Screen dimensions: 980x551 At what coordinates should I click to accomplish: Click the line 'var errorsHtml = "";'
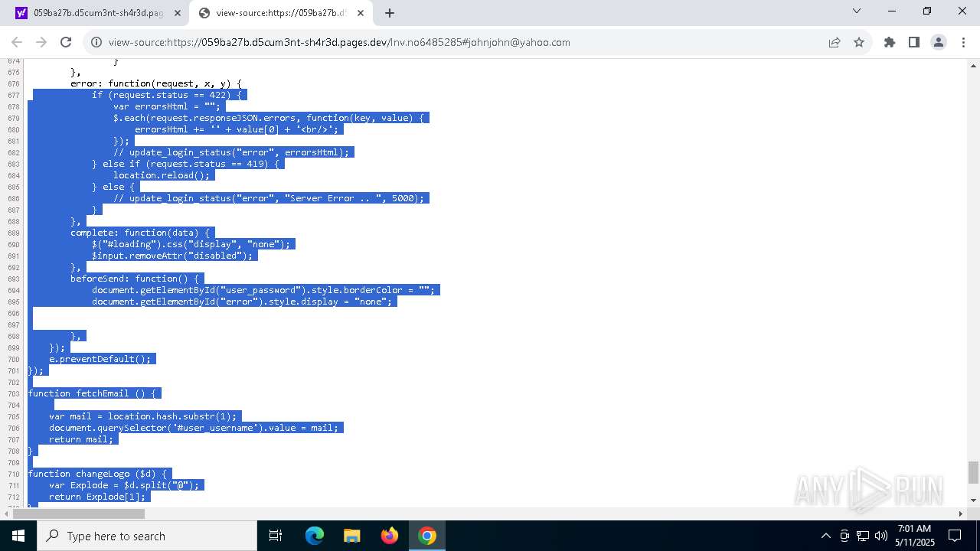pos(167,106)
